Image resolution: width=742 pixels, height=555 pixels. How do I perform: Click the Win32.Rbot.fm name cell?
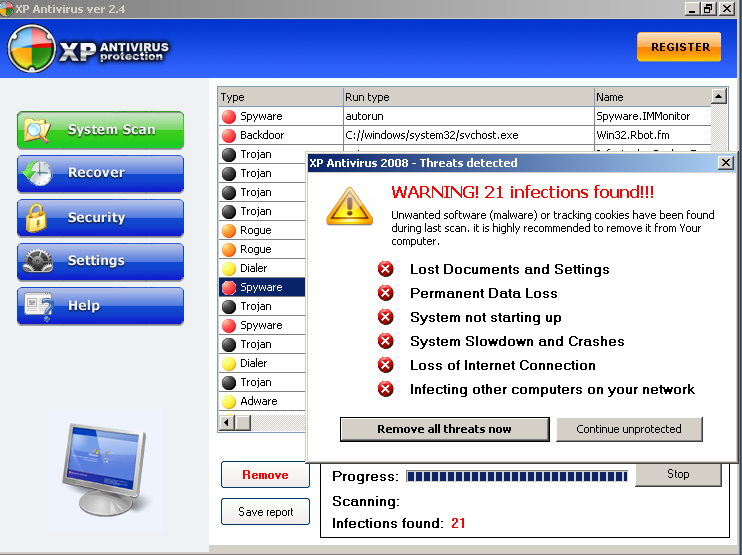click(x=653, y=135)
